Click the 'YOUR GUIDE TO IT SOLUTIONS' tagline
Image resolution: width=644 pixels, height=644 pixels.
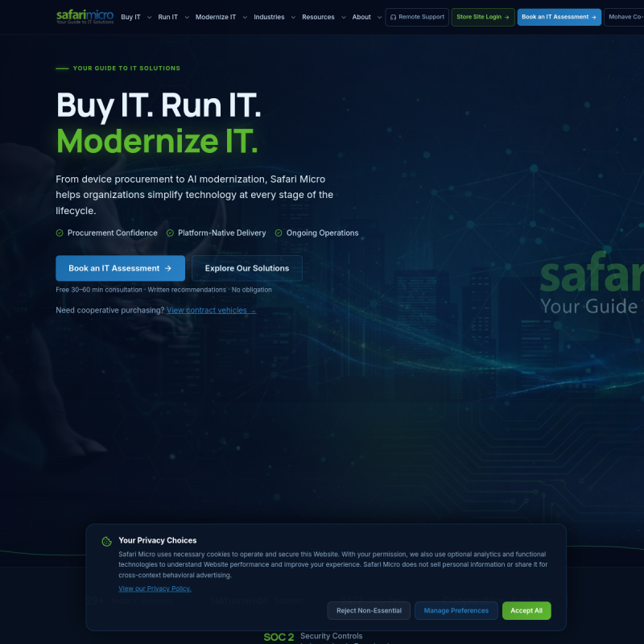click(126, 68)
